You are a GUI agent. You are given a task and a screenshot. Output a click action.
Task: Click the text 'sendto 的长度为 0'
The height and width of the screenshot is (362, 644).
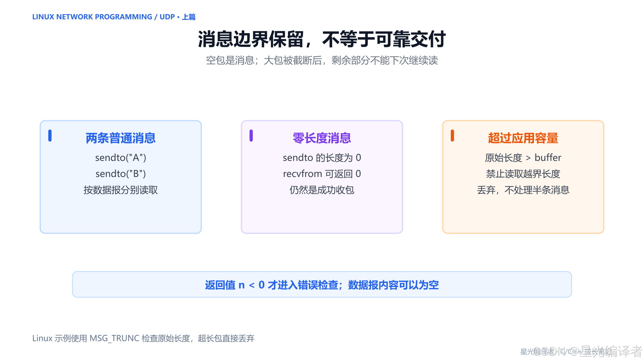coord(322,158)
